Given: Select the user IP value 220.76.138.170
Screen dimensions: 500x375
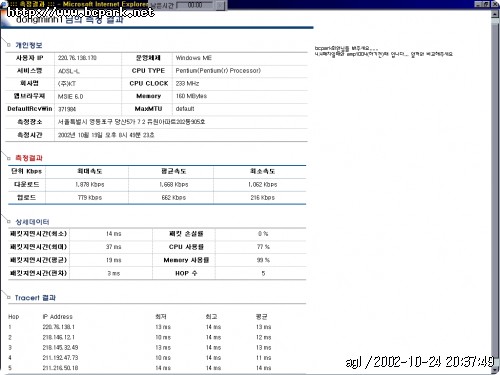Looking at the screenshot, I should pos(77,58).
